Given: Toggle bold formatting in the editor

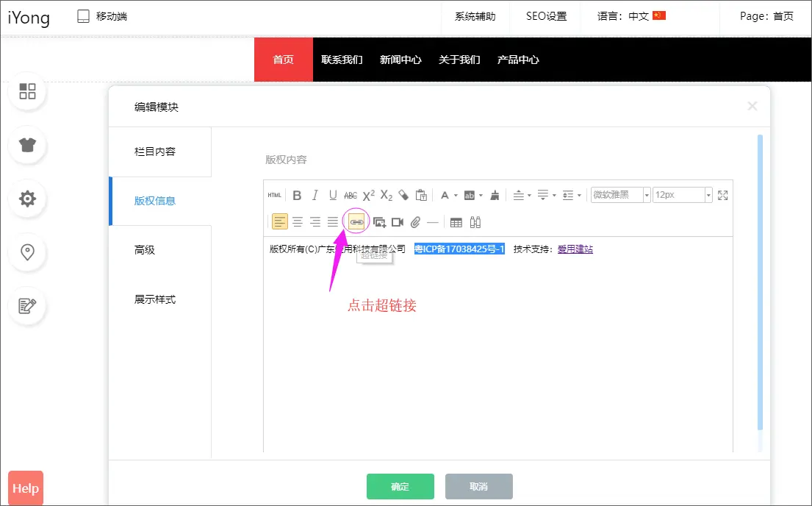Looking at the screenshot, I should pos(297,195).
